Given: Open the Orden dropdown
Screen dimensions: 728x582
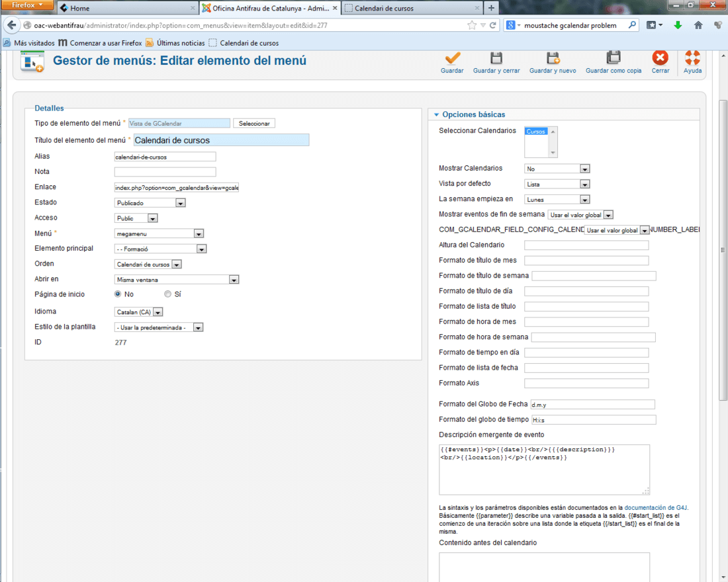Looking at the screenshot, I should pos(148,264).
